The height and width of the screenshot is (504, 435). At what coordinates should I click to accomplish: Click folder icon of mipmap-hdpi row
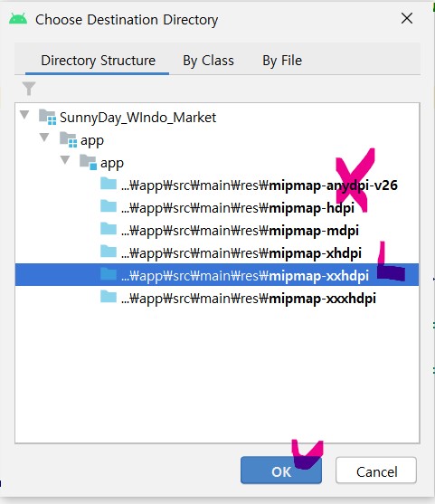109,206
